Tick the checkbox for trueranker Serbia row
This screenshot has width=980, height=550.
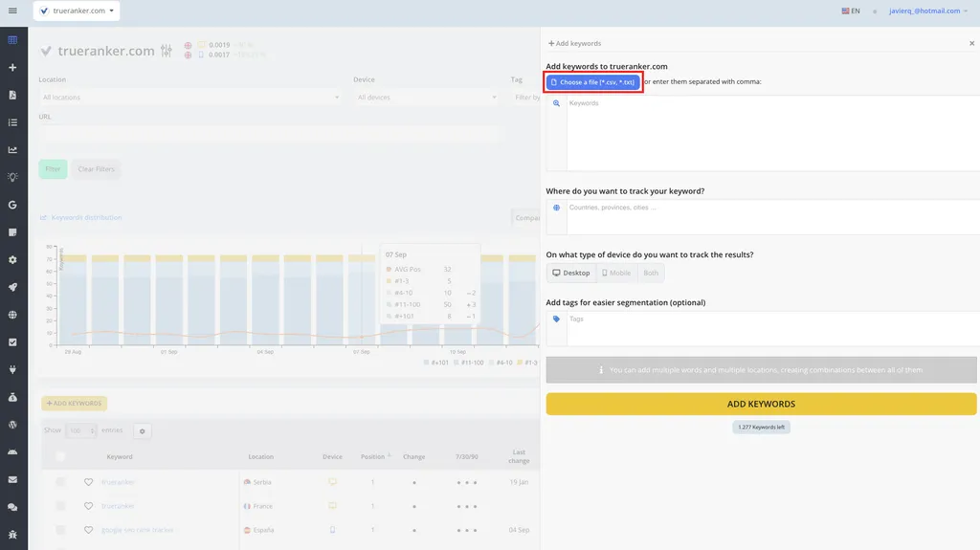(x=60, y=482)
